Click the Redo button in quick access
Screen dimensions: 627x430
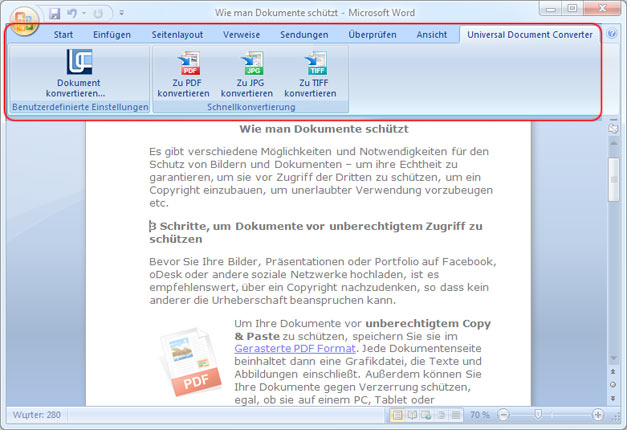[x=98, y=14]
